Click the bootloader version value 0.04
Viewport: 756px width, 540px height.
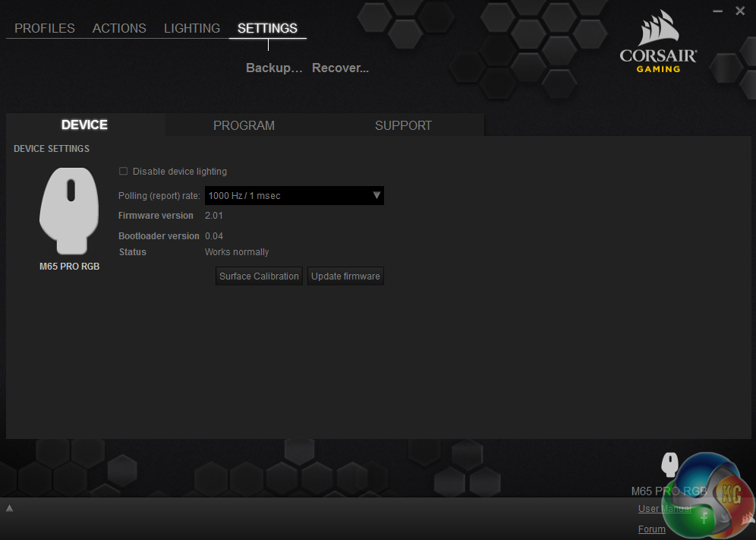pos(214,236)
